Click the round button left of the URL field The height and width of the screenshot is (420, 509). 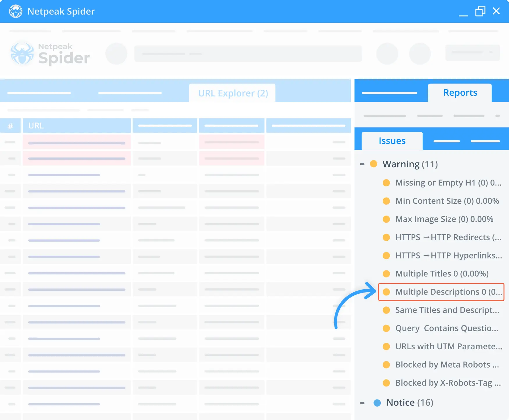click(x=116, y=54)
